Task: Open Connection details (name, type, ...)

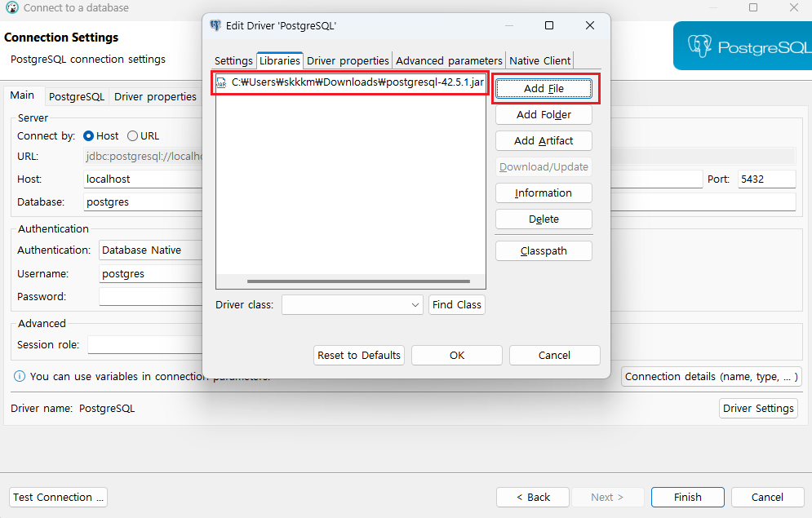Action: 711,377
